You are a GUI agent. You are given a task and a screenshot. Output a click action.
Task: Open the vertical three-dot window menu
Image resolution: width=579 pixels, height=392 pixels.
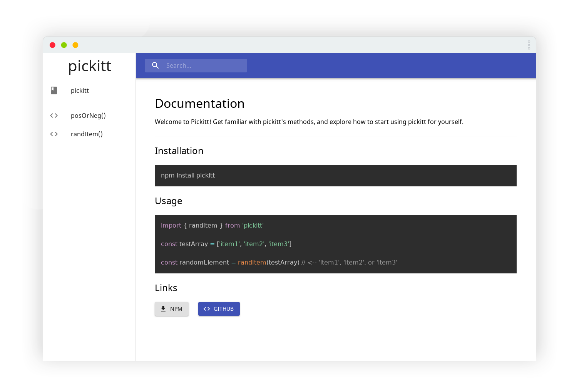click(x=529, y=45)
